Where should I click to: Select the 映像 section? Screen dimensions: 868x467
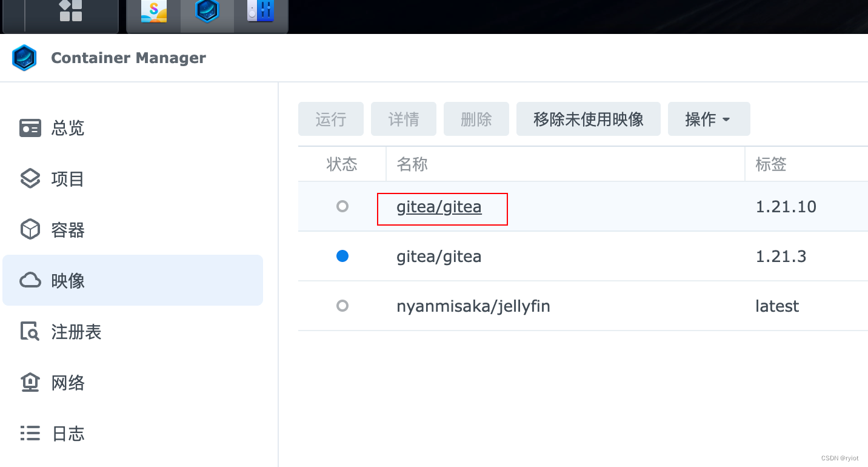(x=133, y=280)
